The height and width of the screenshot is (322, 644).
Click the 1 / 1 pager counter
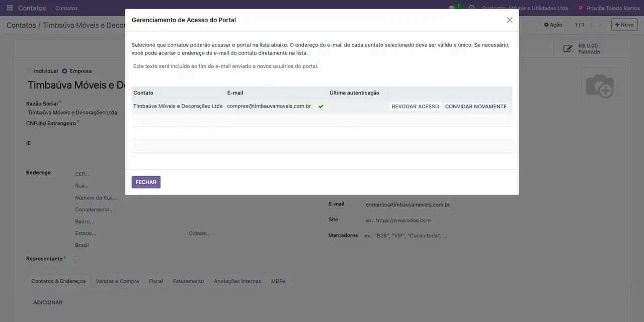click(x=579, y=25)
